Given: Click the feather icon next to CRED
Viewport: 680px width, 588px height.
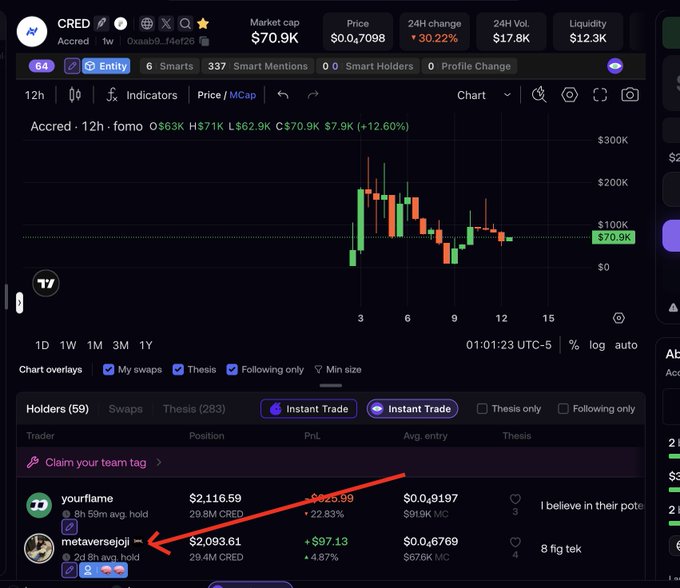Looking at the screenshot, I should (x=101, y=23).
